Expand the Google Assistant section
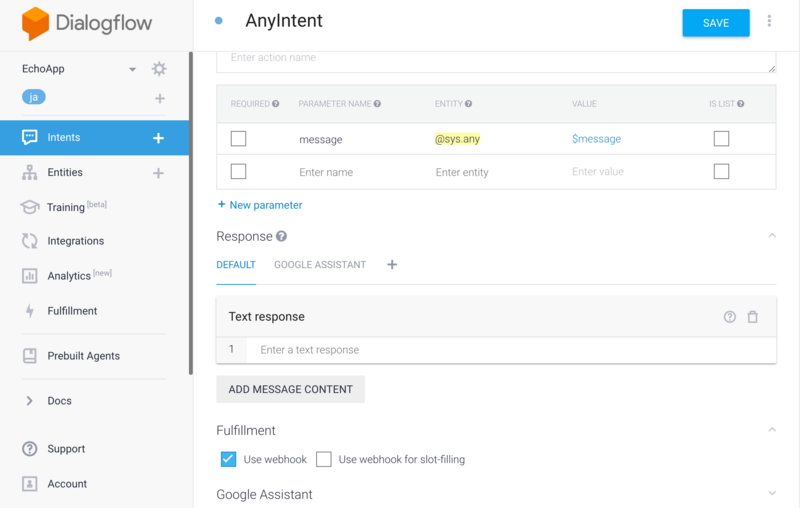This screenshot has height=508, width=800. point(771,494)
